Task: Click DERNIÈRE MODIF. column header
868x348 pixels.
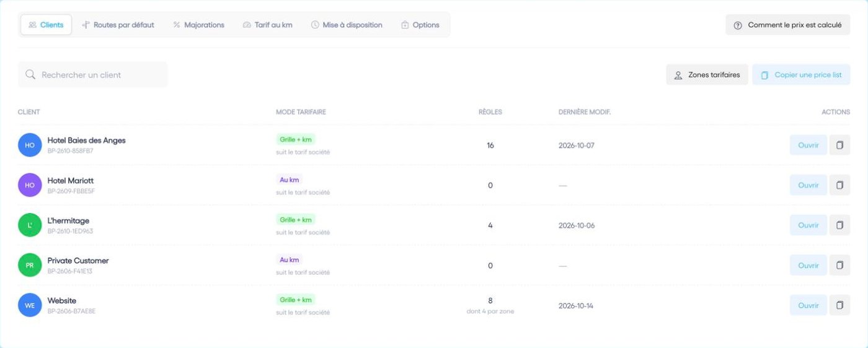Action: [585, 112]
